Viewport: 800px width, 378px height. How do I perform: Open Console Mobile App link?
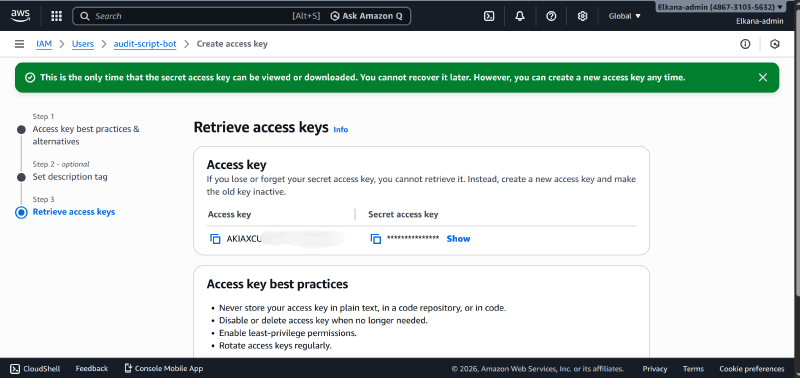(164, 368)
